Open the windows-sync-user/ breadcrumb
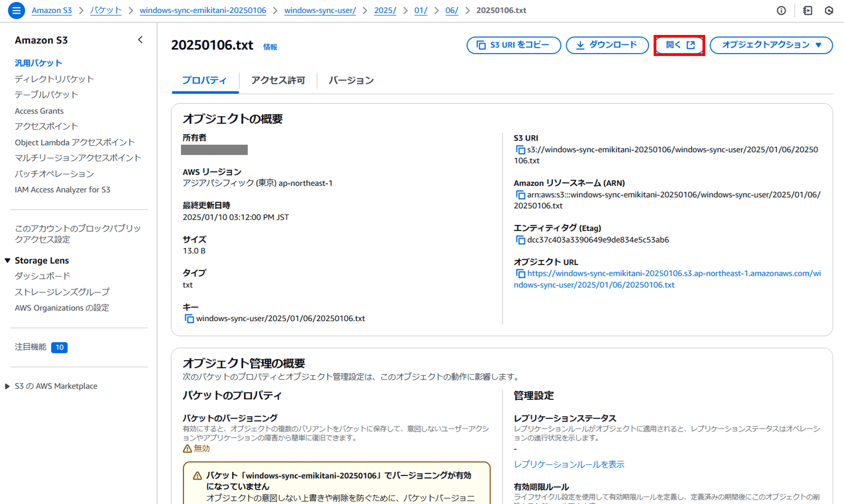 (x=320, y=10)
